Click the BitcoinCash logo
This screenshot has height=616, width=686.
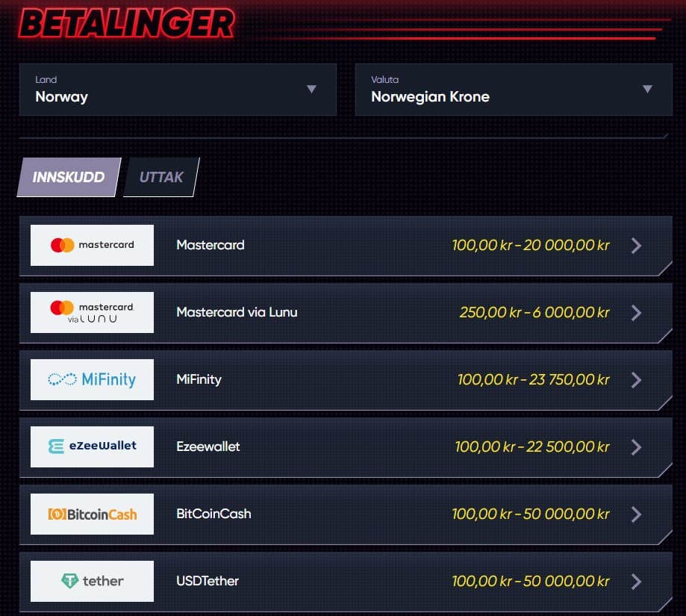[x=92, y=514]
